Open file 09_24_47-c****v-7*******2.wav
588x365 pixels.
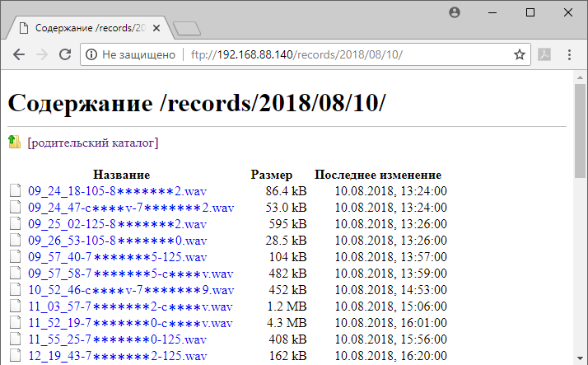click(131, 208)
